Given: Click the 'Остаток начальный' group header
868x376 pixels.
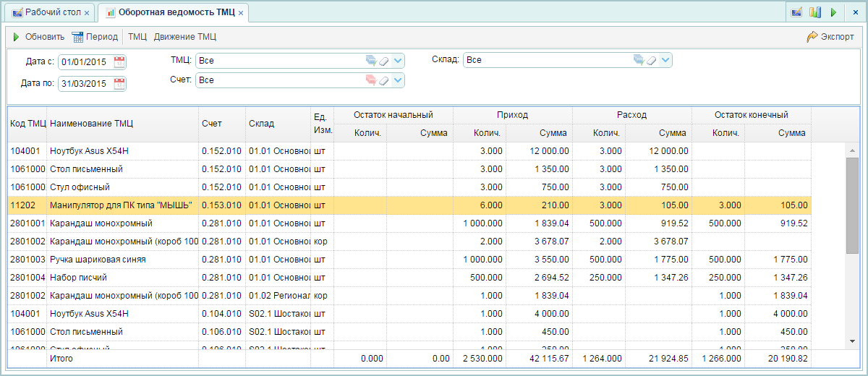Looking at the screenshot, I should pos(393,115).
